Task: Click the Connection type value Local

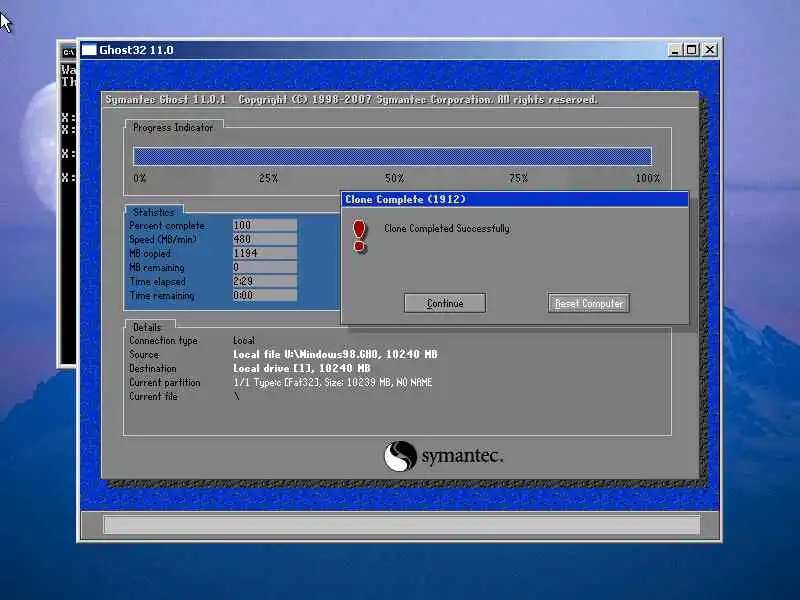Action: click(x=244, y=340)
